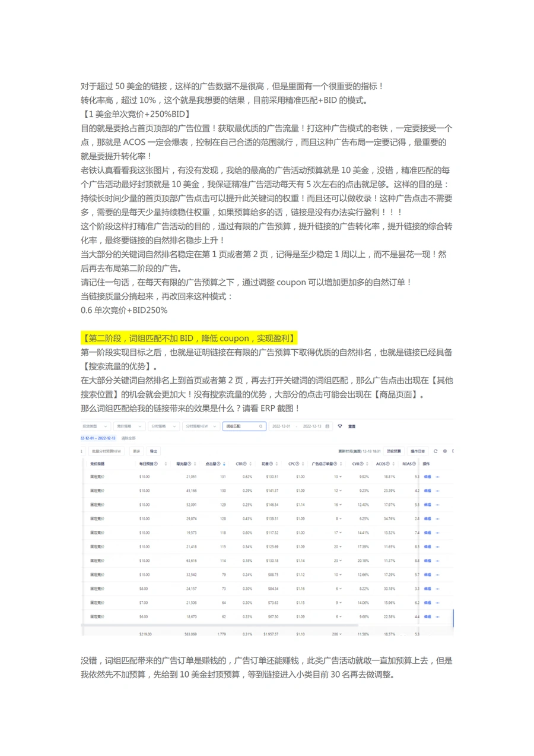Expand the order count 20 chevron
Image resolution: width=534 pixels, height=756 pixels.
[341, 547]
